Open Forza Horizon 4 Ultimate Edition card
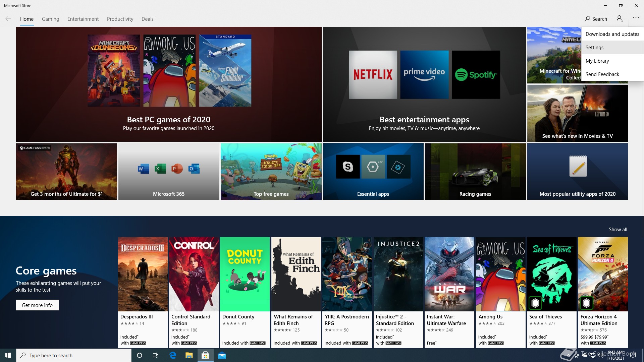Screen dimensions: 644x362 pyautogui.click(x=603, y=292)
